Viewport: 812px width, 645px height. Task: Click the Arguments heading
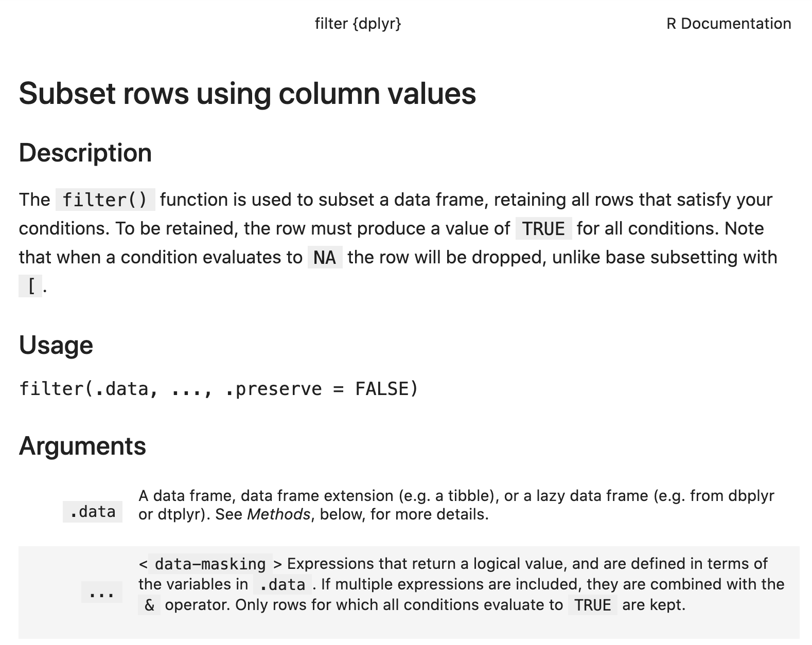click(x=82, y=446)
